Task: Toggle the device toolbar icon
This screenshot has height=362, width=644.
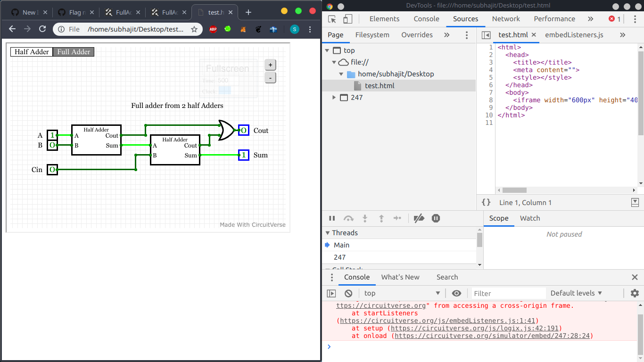Action: 347,19
